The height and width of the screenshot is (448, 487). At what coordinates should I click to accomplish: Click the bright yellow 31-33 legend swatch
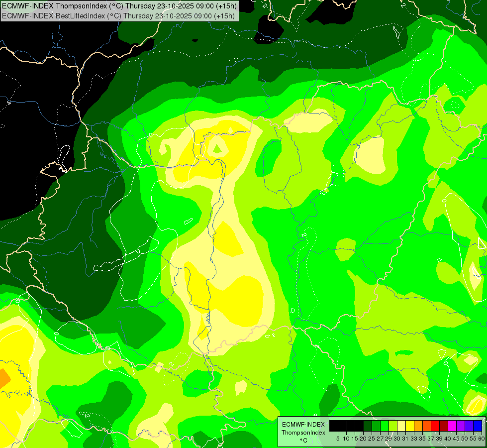click(410, 426)
